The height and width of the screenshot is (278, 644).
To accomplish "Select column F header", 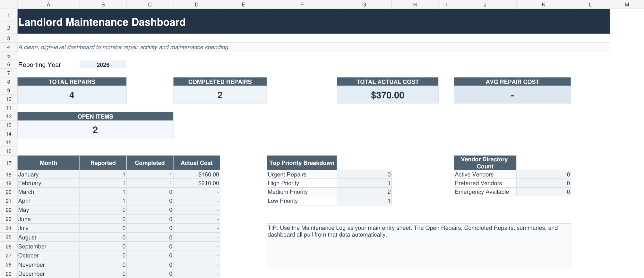I will coord(302,4).
